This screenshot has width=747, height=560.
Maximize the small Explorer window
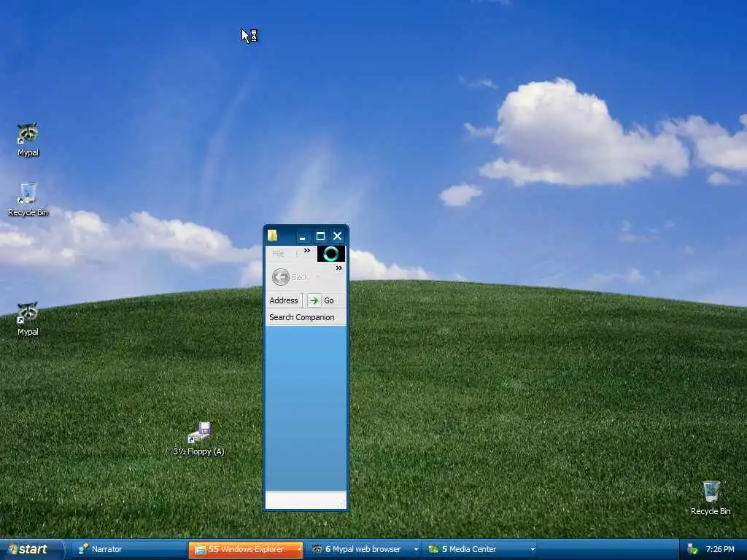(x=320, y=236)
